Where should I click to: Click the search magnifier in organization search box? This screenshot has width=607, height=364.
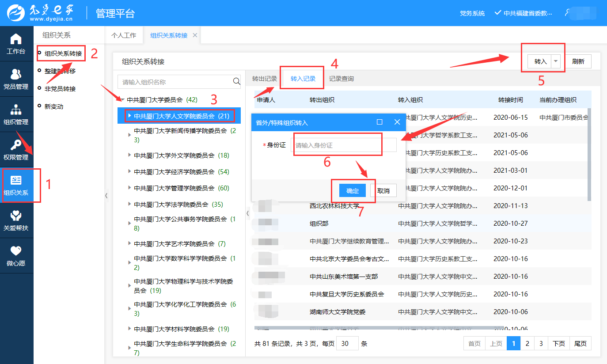[x=236, y=81]
